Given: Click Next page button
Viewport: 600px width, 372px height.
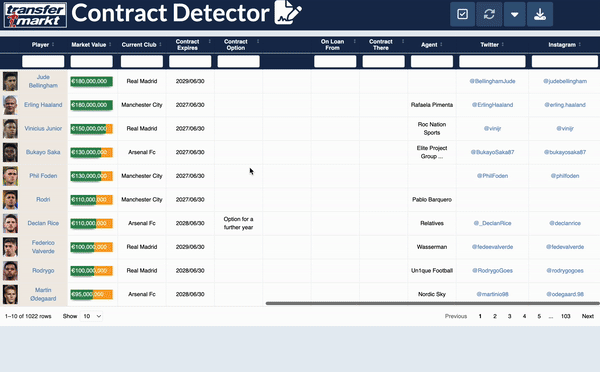Looking at the screenshot, I should coord(587,316).
